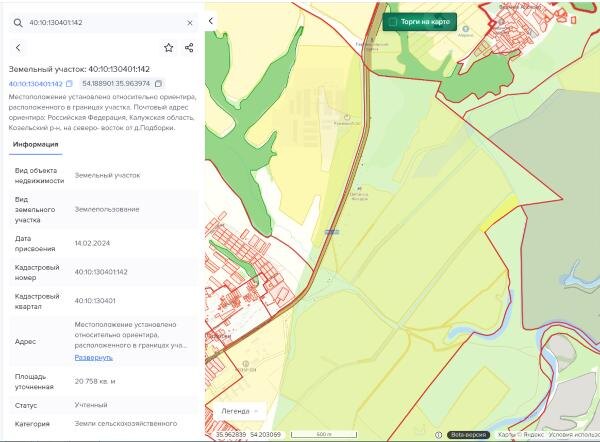The height and width of the screenshot is (442, 600).
Task: Add parcel to favorites with star icon
Action: 169,48
